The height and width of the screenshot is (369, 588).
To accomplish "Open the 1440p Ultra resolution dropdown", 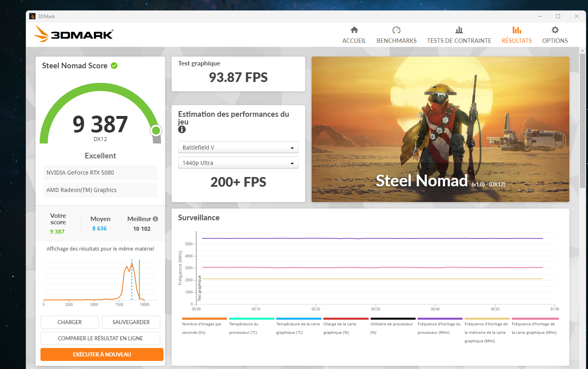I will [x=238, y=162].
